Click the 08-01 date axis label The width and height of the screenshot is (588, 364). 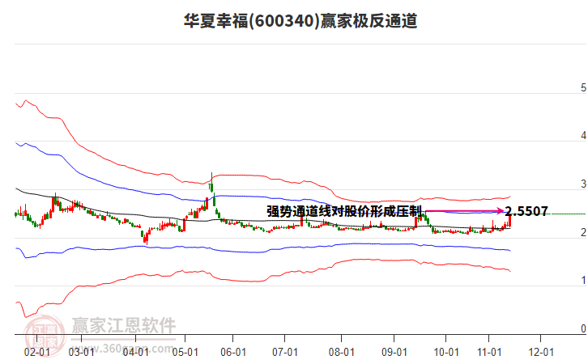tap(341, 352)
